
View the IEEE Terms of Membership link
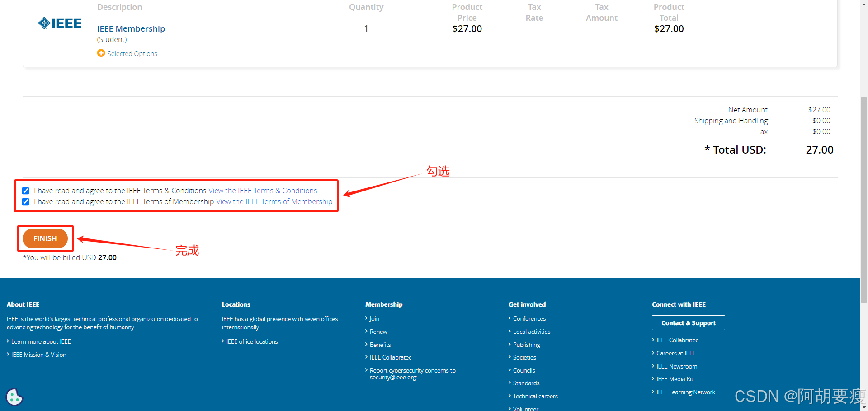(274, 201)
